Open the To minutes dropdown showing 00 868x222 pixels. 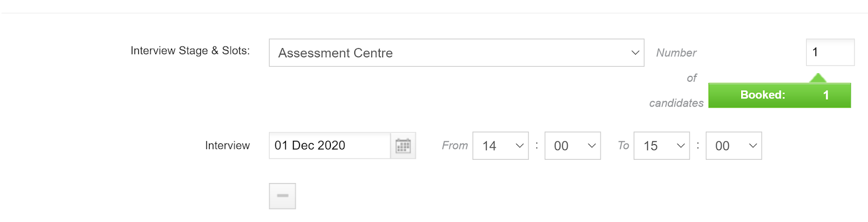pos(733,146)
